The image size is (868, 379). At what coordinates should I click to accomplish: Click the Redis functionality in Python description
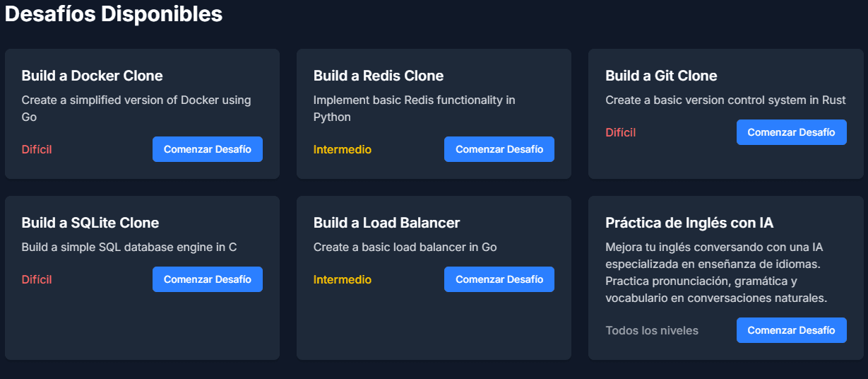coord(415,108)
